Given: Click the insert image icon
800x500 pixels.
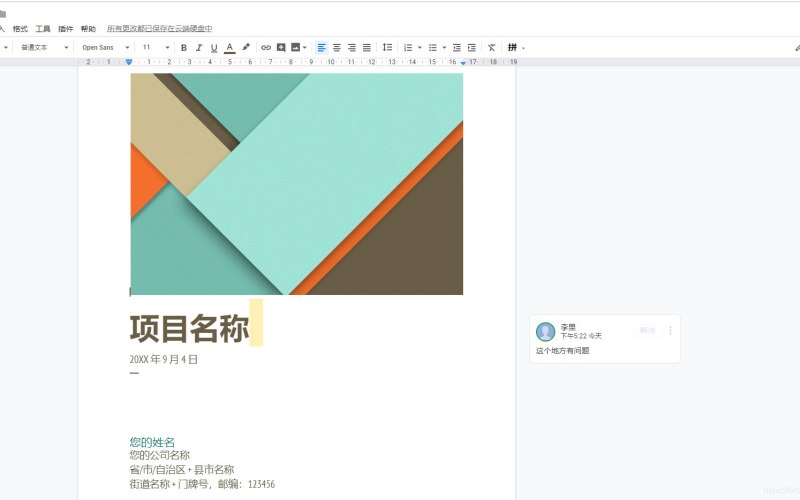Looking at the screenshot, I should tap(295, 47).
